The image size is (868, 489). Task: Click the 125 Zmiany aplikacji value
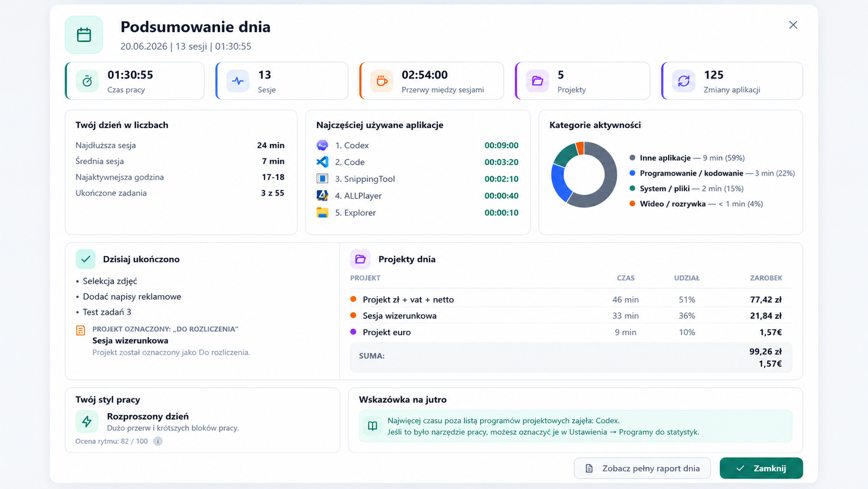tap(713, 75)
